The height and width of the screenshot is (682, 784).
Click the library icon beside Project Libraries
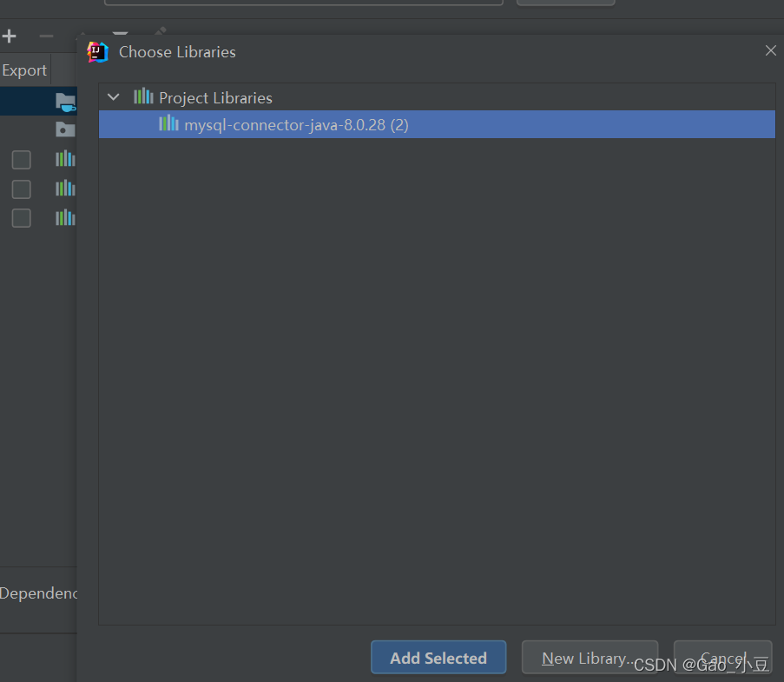pyautogui.click(x=143, y=96)
